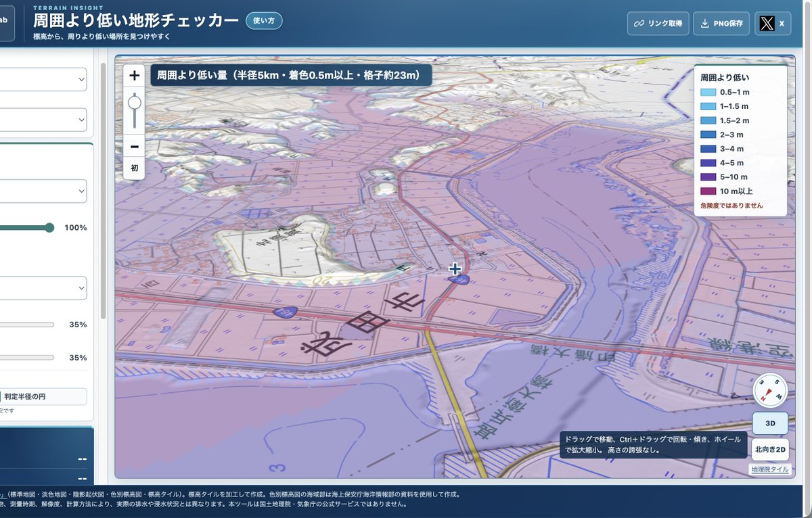Click the crosshair marker on the map
812x518 pixels.
(455, 269)
